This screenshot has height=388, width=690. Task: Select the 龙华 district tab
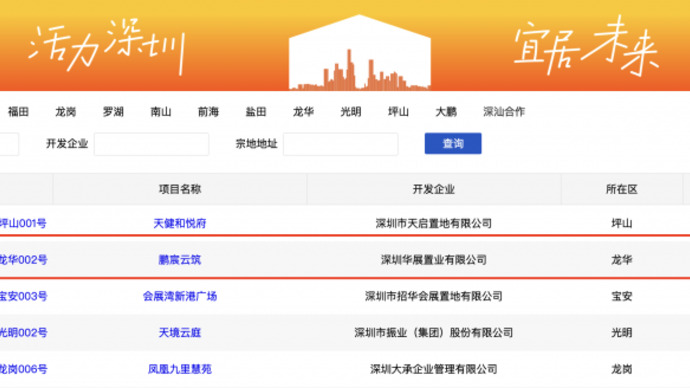click(303, 112)
